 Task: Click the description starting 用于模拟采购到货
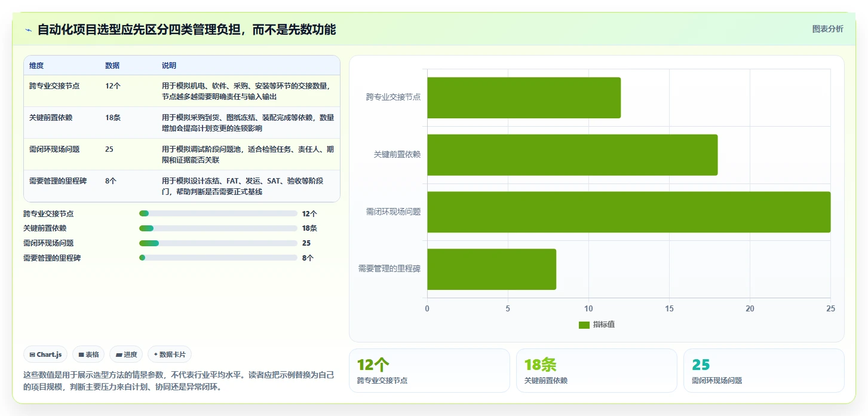coord(248,123)
